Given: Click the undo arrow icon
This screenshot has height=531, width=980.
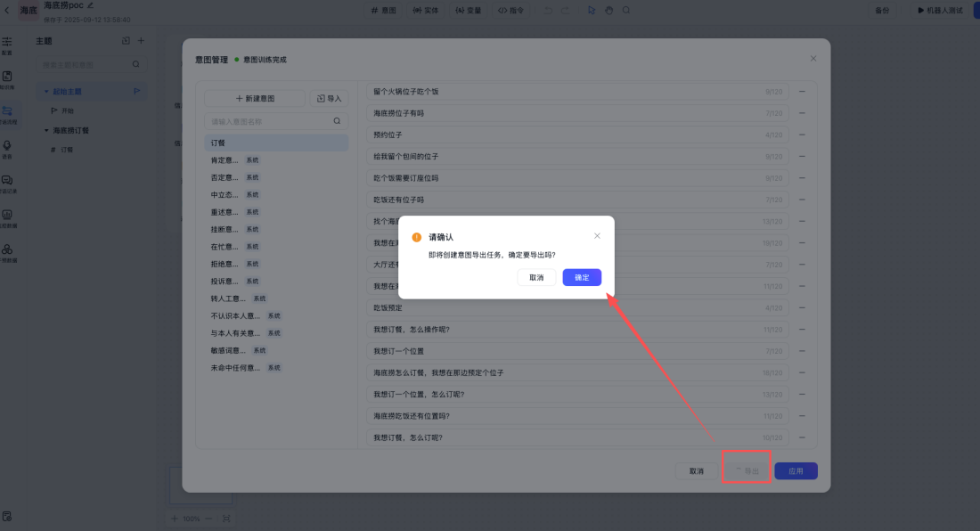Looking at the screenshot, I should pos(548,10).
